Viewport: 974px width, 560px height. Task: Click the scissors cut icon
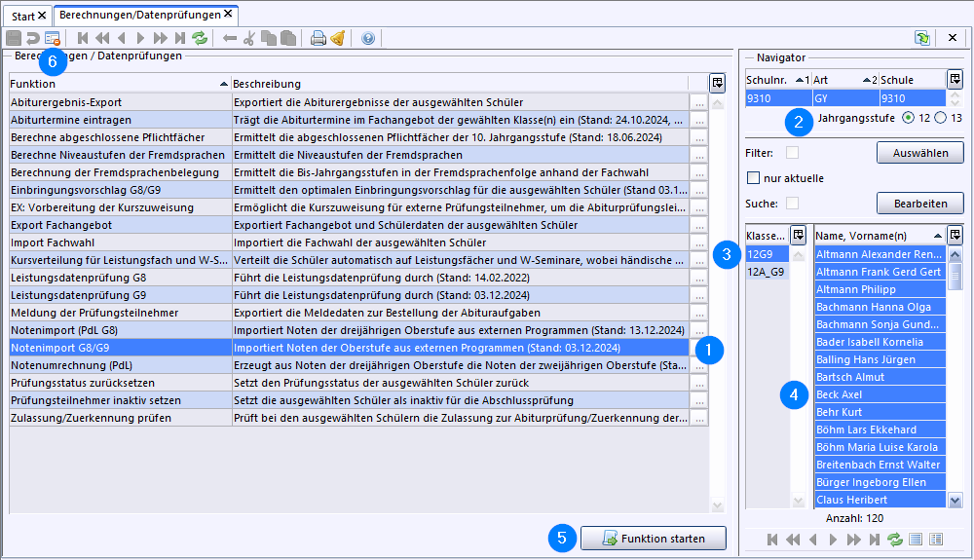point(249,39)
